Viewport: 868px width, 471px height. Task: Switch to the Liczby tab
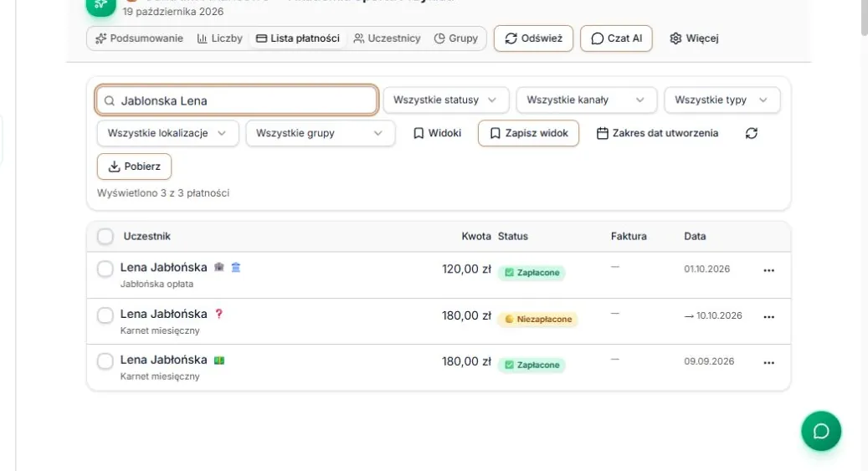[x=220, y=38]
